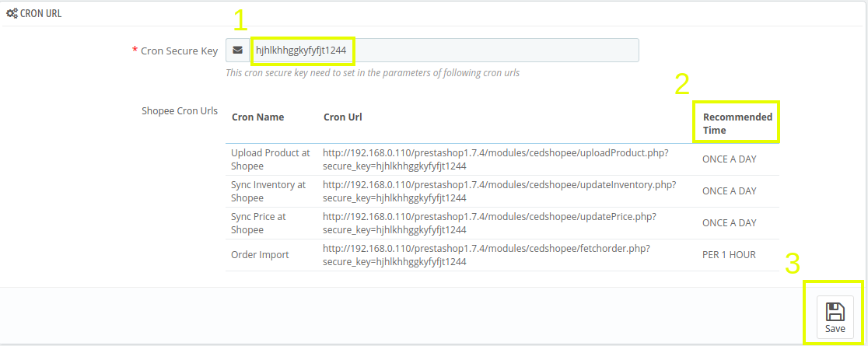
Task: Select the uploadProduct.php cron URL
Action: pyautogui.click(x=495, y=159)
